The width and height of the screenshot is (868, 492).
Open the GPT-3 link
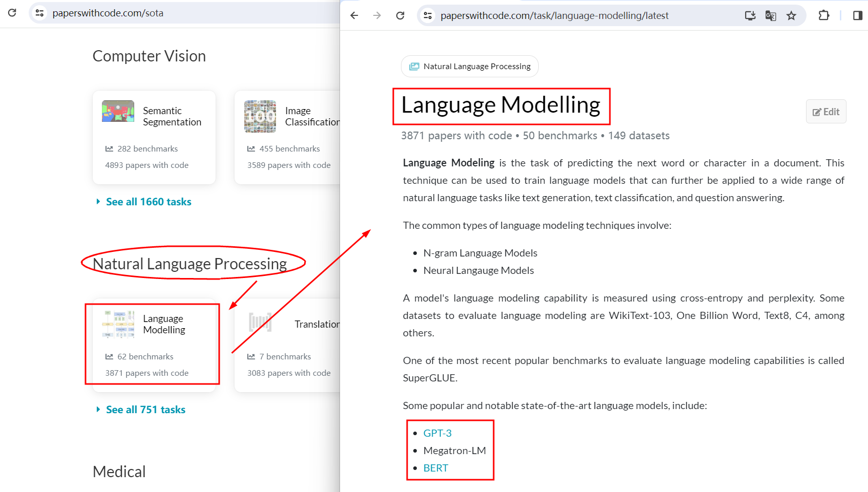point(437,433)
